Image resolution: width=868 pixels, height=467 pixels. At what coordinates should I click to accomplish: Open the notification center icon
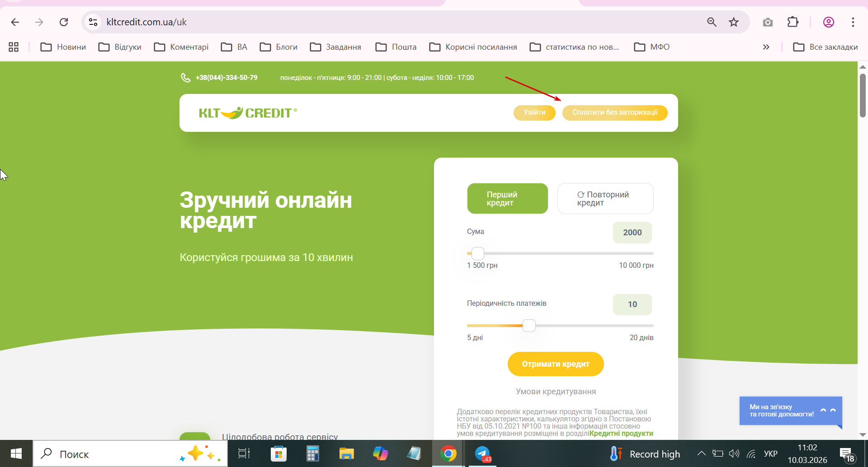pos(846,454)
